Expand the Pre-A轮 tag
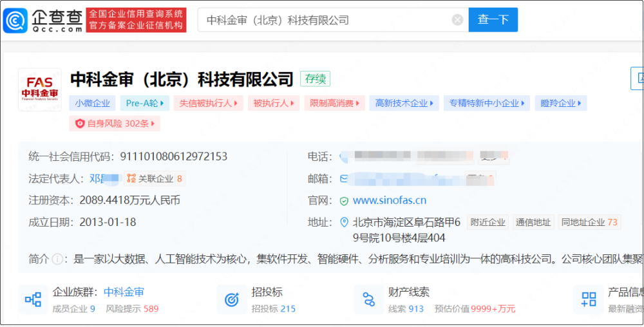 (144, 103)
